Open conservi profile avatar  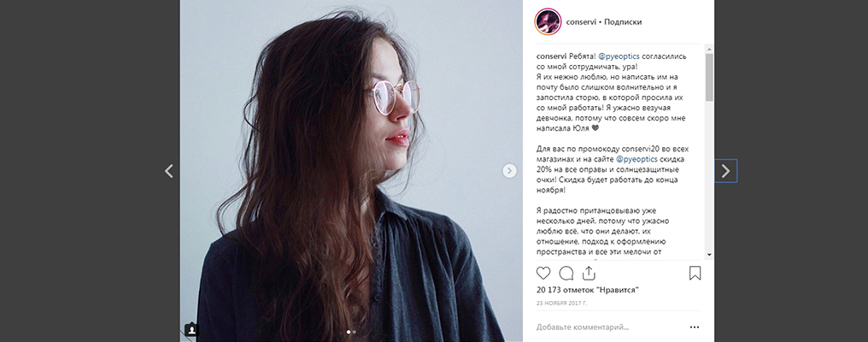point(548,22)
